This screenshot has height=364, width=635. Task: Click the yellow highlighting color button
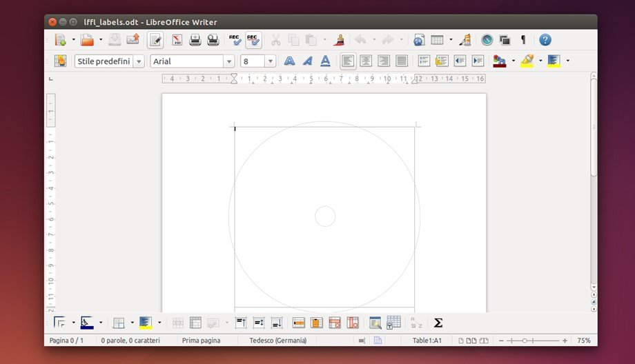(x=527, y=61)
